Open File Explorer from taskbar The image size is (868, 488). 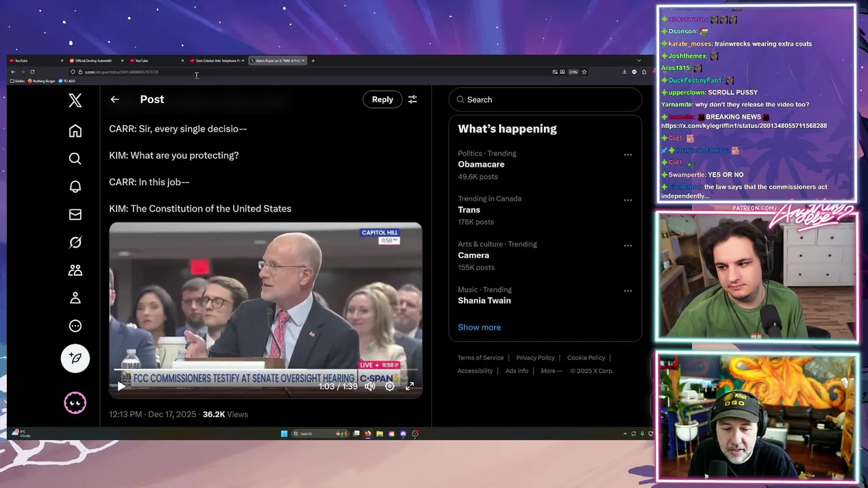(x=380, y=434)
